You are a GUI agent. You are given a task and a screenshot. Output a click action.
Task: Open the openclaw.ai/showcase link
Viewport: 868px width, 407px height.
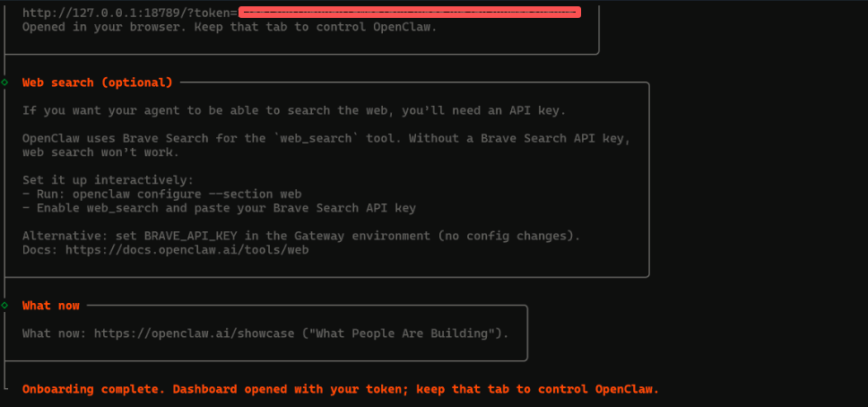[x=194, y=333]
